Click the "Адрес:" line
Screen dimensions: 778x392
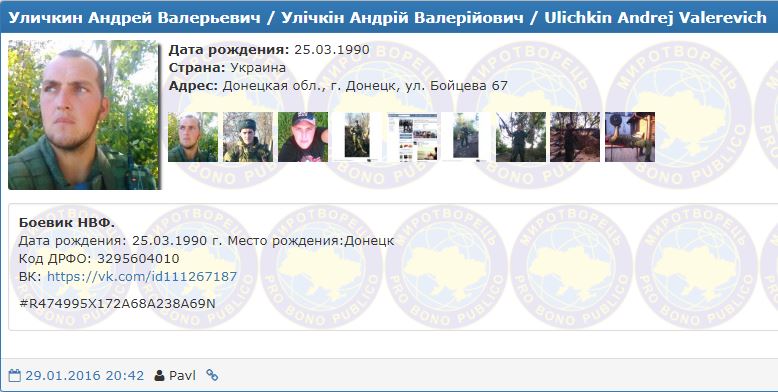click(x=338, y=86)
